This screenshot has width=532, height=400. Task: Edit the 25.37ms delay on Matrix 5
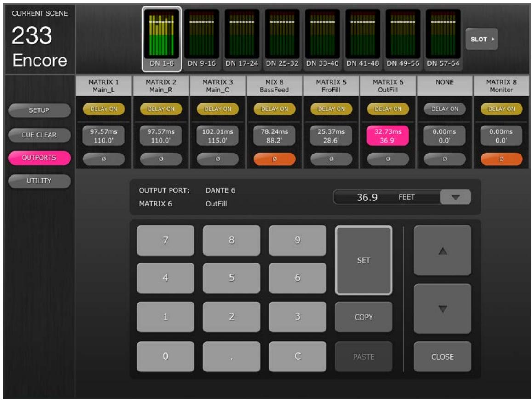coord(331,136)
